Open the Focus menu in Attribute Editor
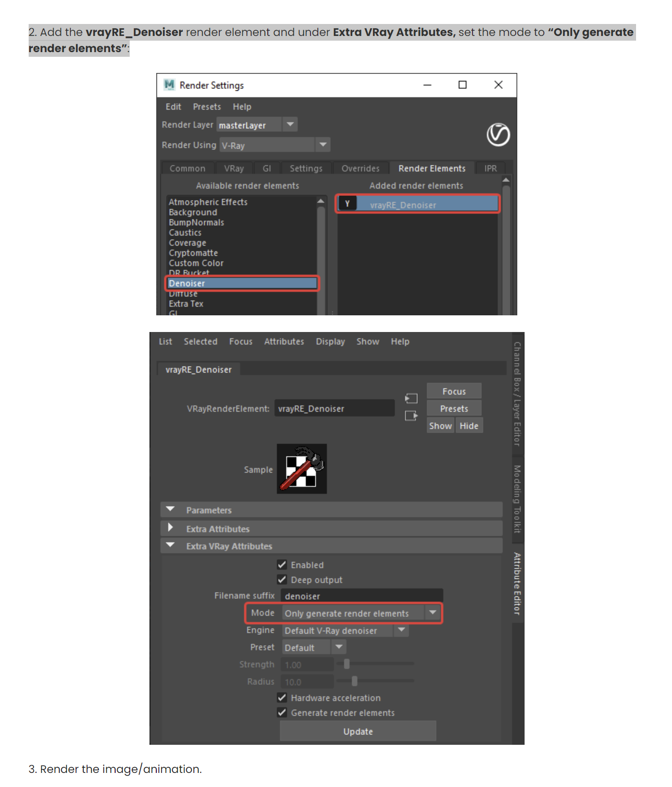 [x=241, y=341]
